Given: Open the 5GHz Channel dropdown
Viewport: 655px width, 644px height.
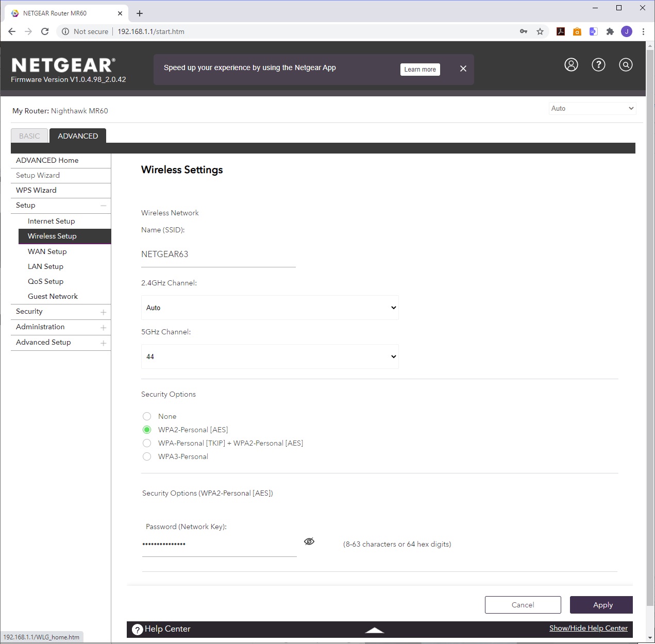Looking at the screenshot, I should coord(270,357).
